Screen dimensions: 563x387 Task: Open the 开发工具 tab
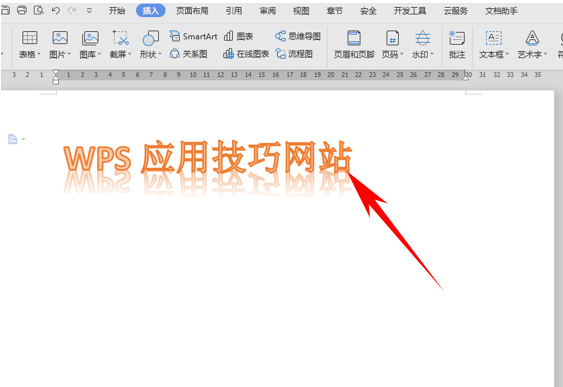click(410, 11)
